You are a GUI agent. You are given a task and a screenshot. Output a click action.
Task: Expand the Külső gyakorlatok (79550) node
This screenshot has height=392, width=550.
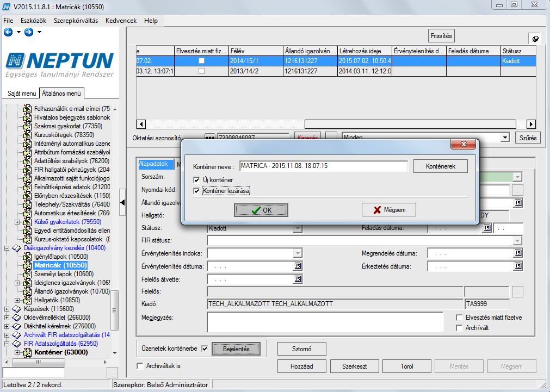pos(17,222)
